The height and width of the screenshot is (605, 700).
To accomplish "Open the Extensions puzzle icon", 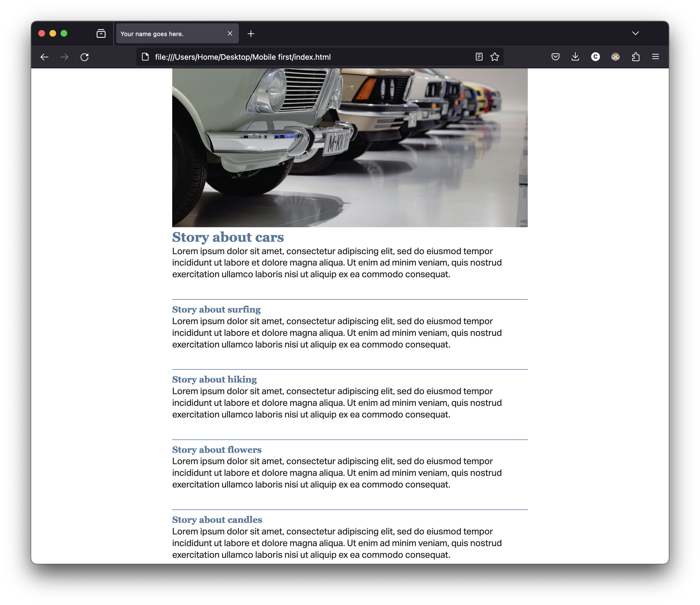I will click(x=636, y=57).
